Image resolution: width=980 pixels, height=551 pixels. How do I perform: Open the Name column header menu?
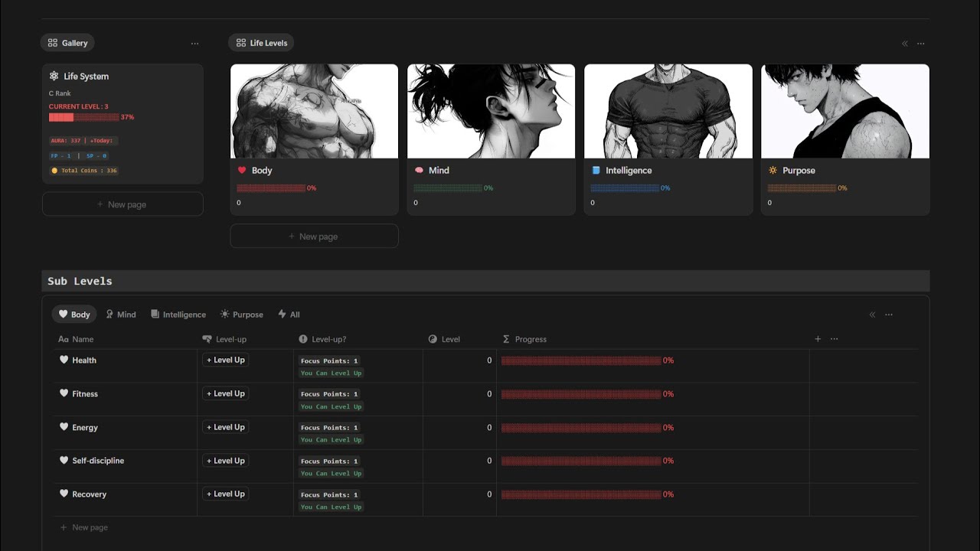(x=126, y=339)
